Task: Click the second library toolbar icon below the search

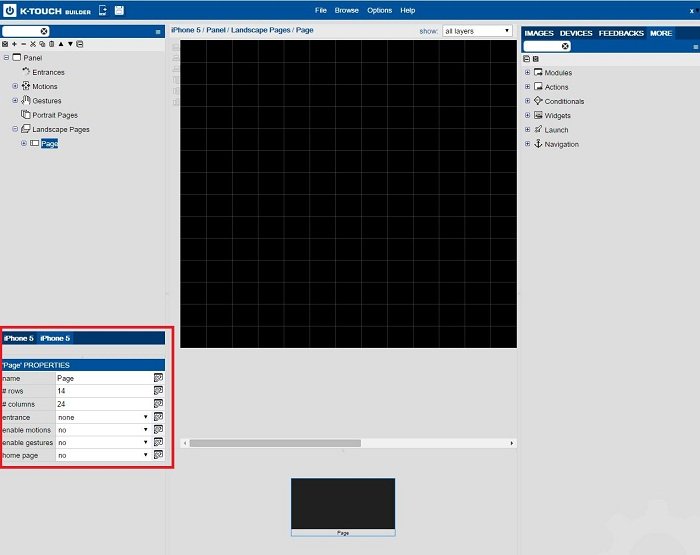Action: click(536, 59)
